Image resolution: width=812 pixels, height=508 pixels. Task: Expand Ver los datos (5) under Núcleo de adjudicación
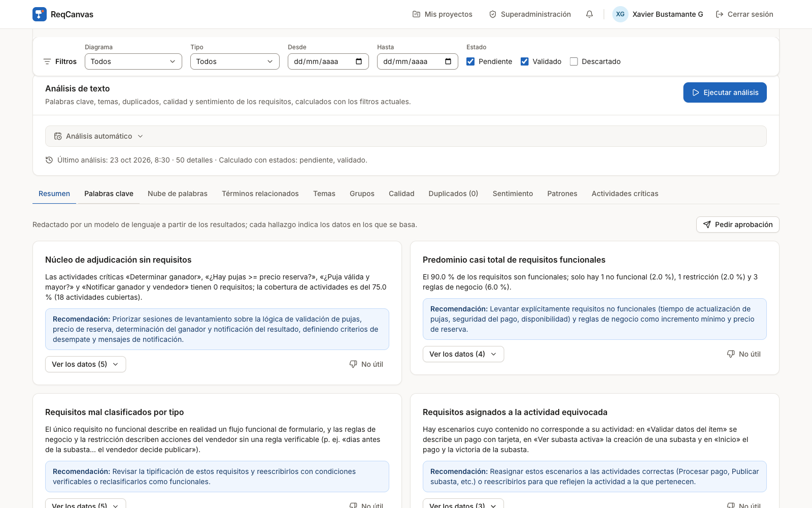pos(85,364)
